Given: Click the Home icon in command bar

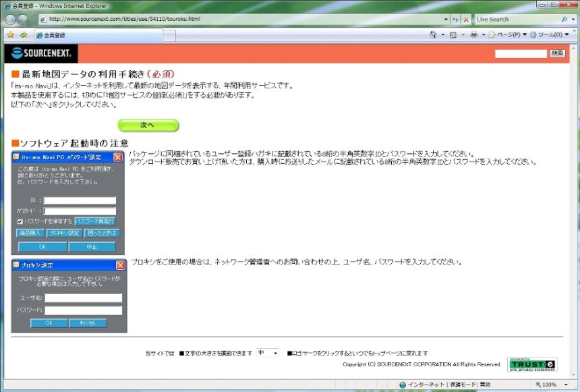Looking at the screenshot, I should pos(433,35).
